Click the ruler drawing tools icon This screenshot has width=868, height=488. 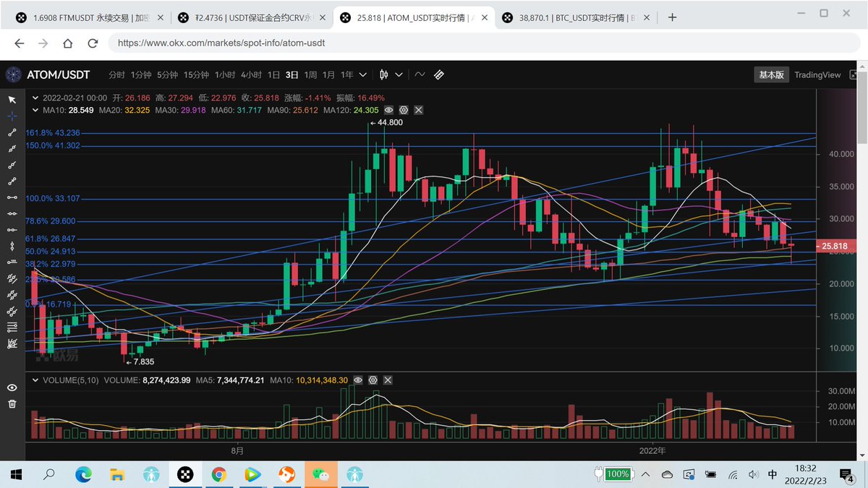(438, 74)
